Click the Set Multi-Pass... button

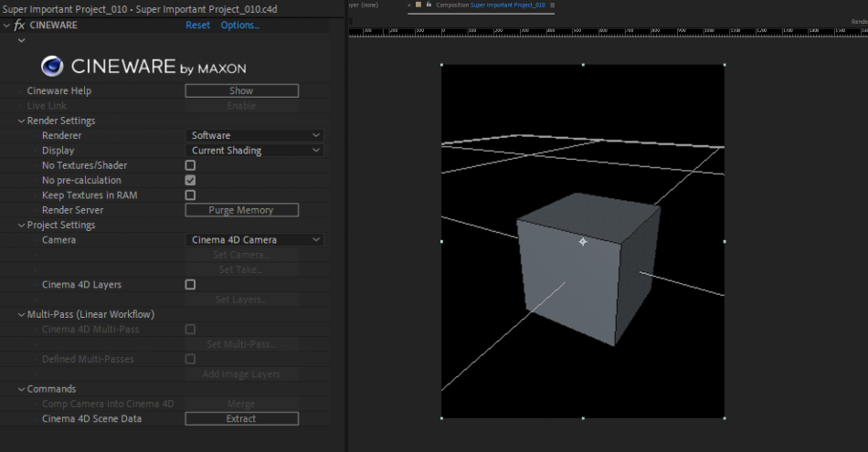[242, 344]
